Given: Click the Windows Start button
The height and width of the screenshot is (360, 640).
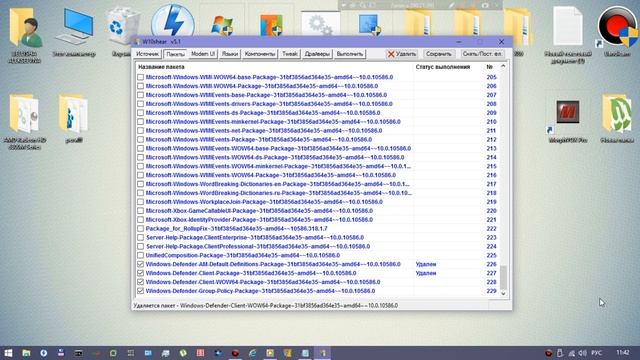Looking at the screenshot, I should [x=8, y=353].
